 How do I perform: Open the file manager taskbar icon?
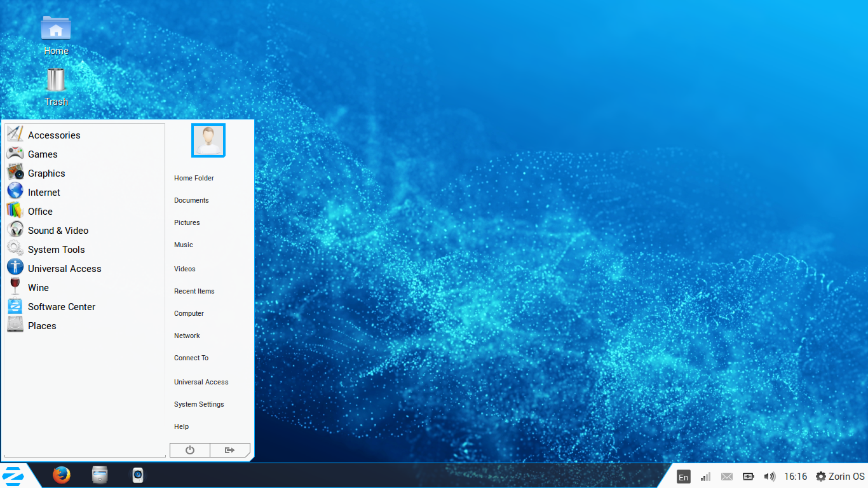point(100,475)
